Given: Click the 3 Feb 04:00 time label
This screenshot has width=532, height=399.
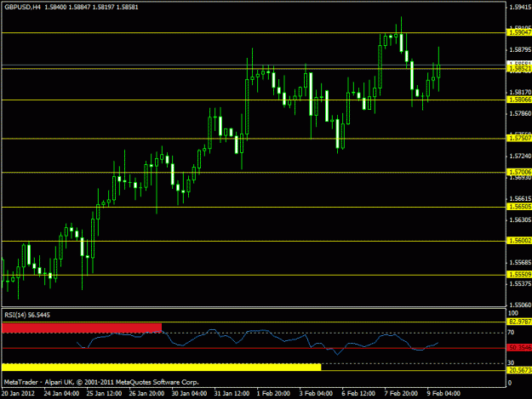Looking at the screenshot, I should tap(316, 394).
